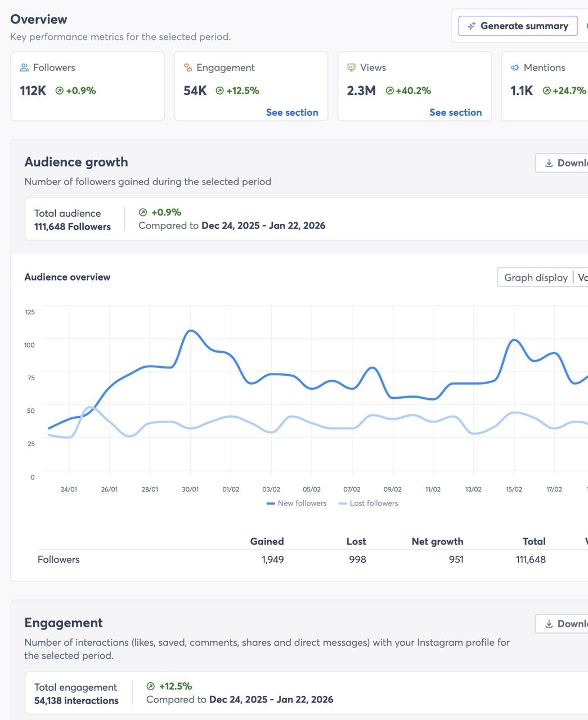Screen dimensions: 588x720
Task: Click the Total audience 111,648 Followers stat
Action: [x=73, y=220]
